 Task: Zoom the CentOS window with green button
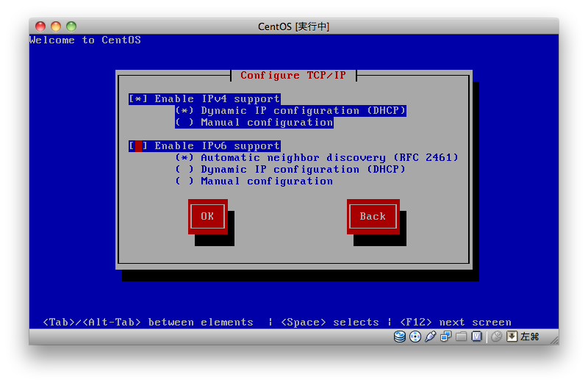[71, 26]
